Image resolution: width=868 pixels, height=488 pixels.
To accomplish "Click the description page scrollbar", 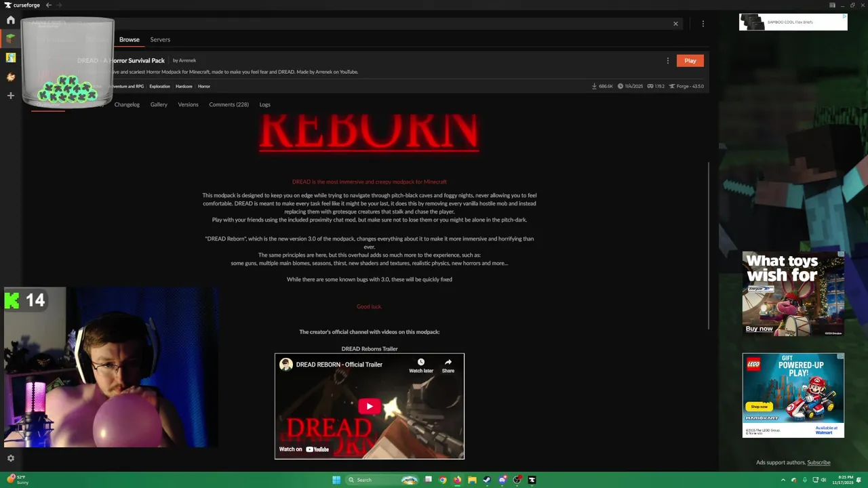I will 709,245.
